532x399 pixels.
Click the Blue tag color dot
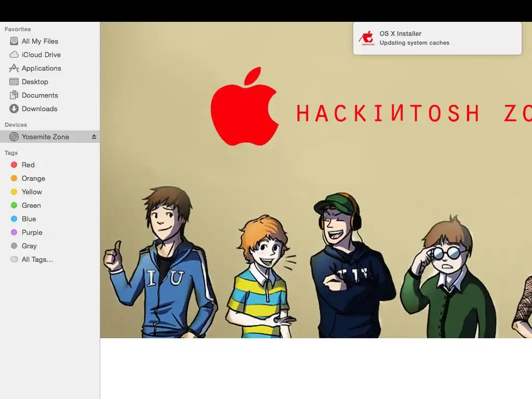pyautogui.click(x=14, y=219)
